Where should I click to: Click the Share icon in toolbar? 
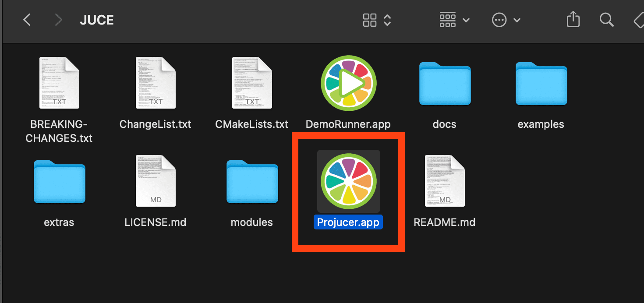[x=573, y=20]
